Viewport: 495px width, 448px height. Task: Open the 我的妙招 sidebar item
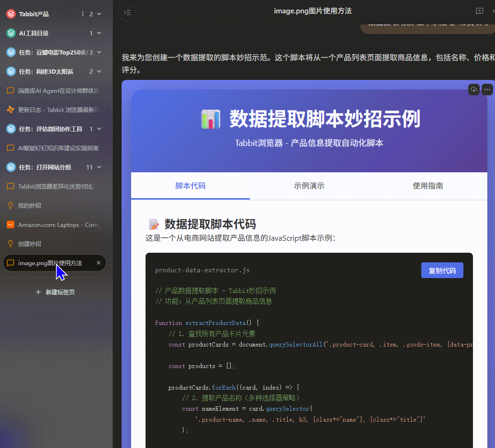[54, 205]
